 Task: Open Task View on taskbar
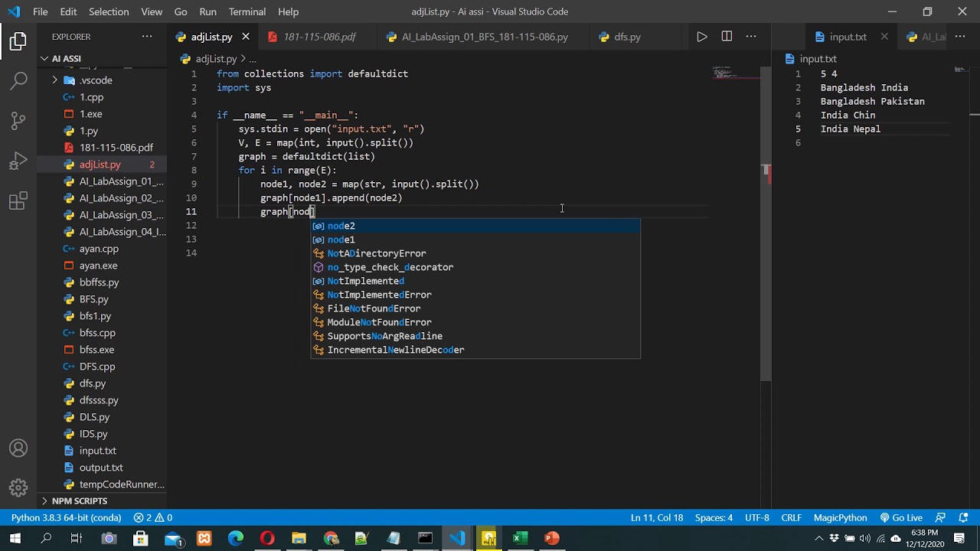point(76,539)
